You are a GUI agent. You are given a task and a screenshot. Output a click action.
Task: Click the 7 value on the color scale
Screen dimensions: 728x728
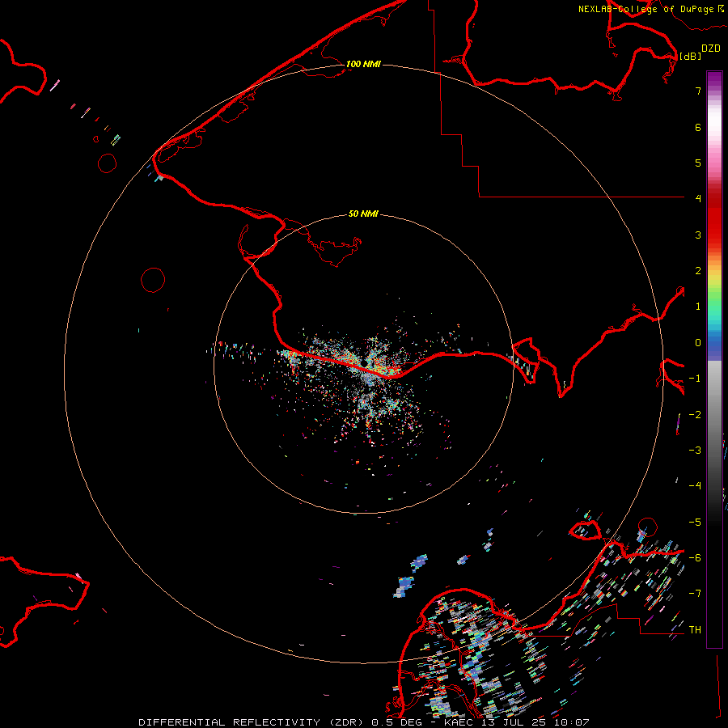pos(698,91)
